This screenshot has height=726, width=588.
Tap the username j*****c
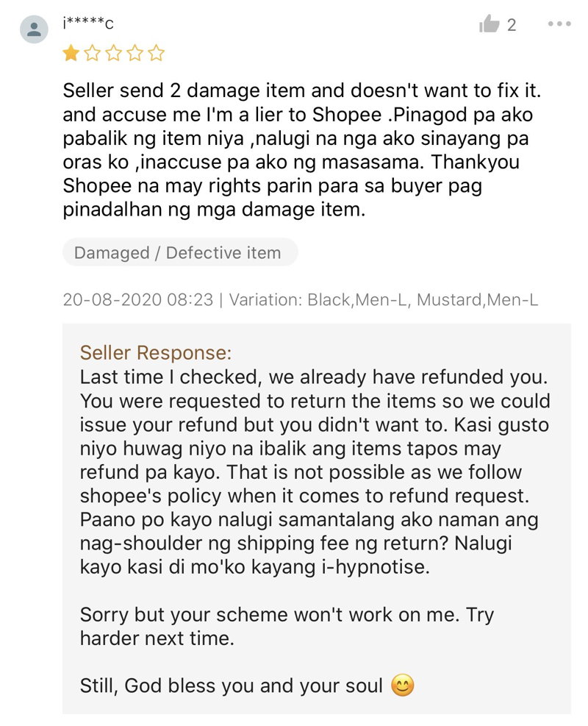click(88, 23)
